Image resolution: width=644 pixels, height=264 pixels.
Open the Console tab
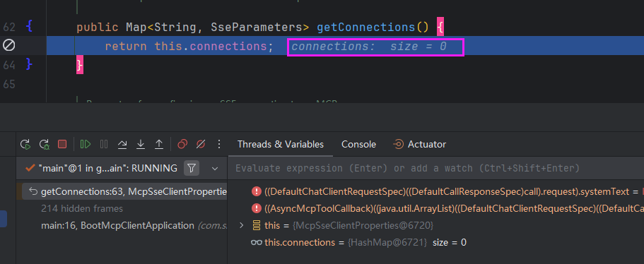358,144
